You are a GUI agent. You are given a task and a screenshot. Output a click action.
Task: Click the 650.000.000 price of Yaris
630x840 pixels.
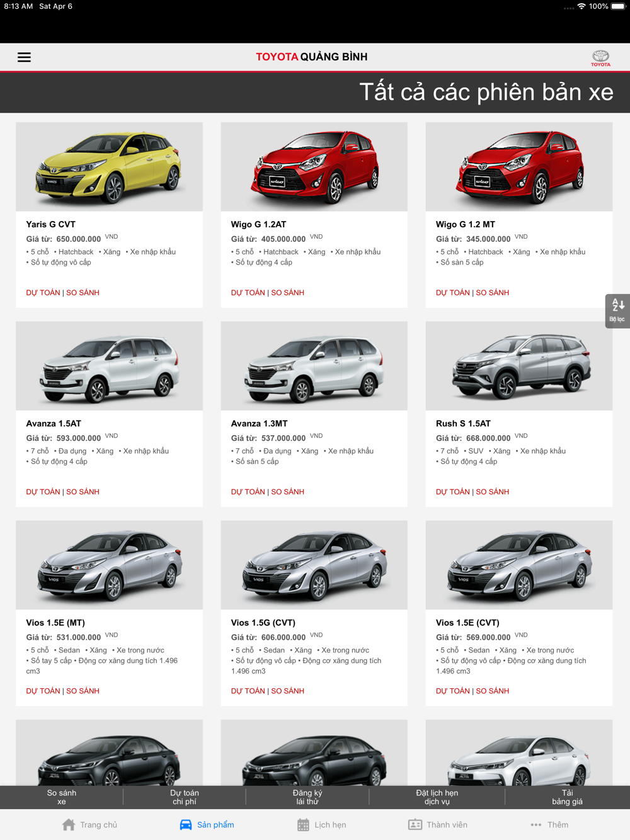point(79,239)
